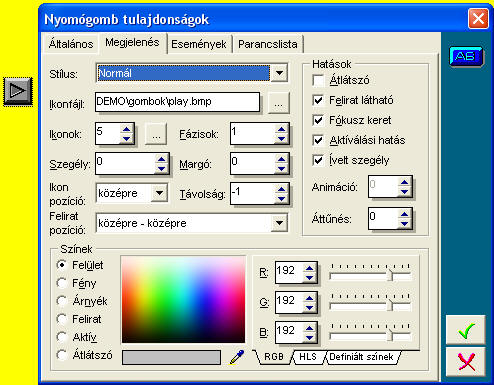Screen dimensions: 494x385
Task: Switch color mode to HLS tab
Action: 308,357
